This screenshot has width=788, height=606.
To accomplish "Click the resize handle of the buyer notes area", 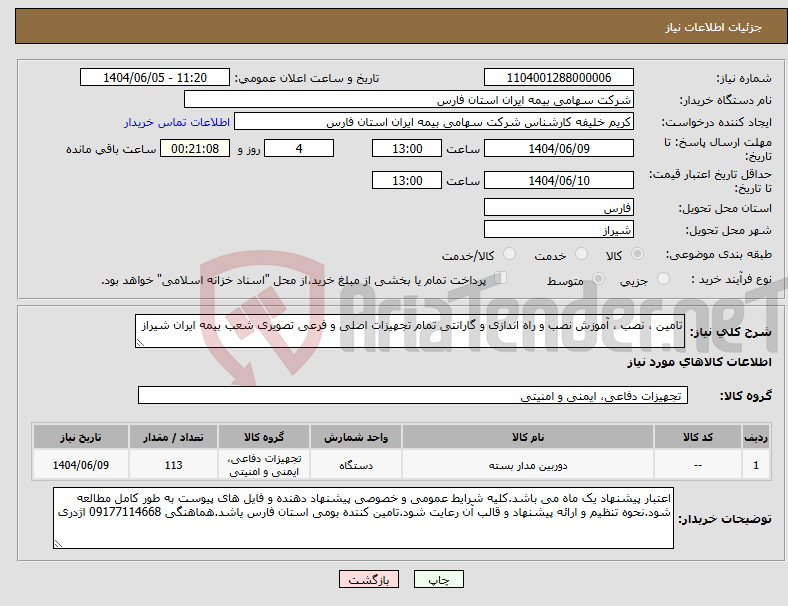I will point(58,544).
